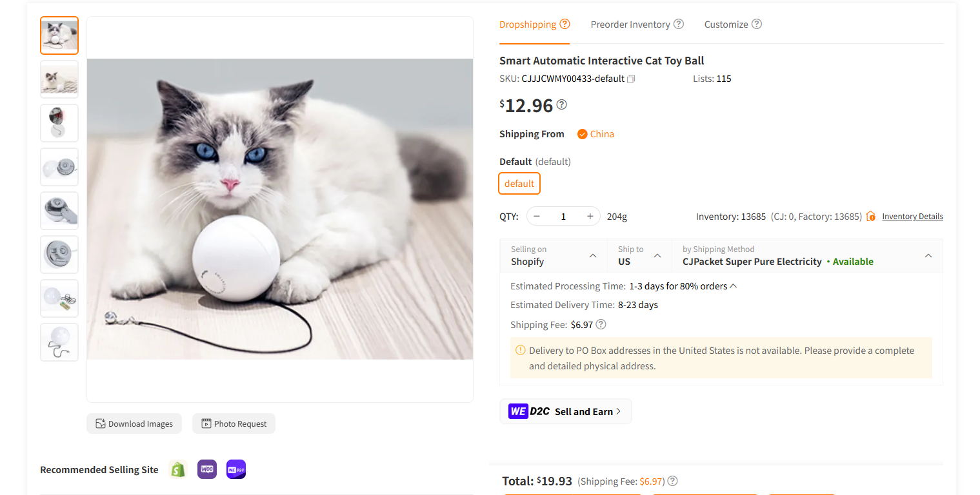Viewport: 980px width, 495px height.
Task: Switch to the Preorder Inventory tab
Action: tap(630, 24)
